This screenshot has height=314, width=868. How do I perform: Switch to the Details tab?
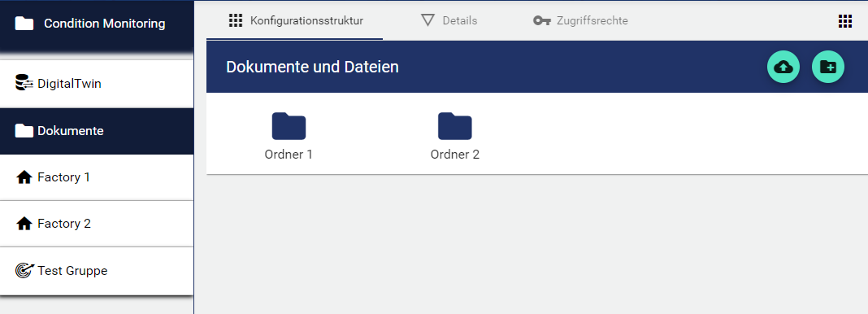(449, 21)
